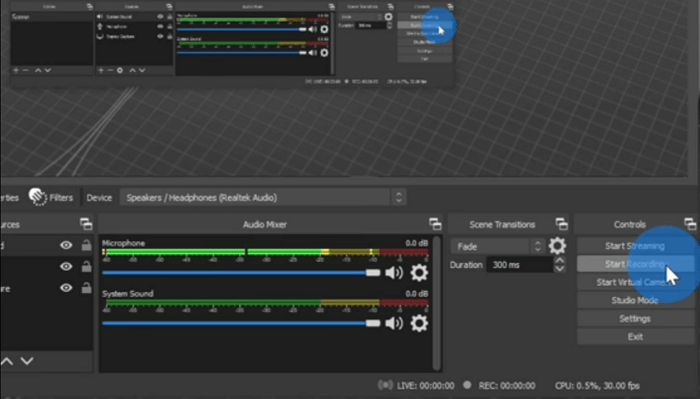Undock the Audio Mixer panel
700x399 pixels.
pyautogui.click(x=435, y=224)
